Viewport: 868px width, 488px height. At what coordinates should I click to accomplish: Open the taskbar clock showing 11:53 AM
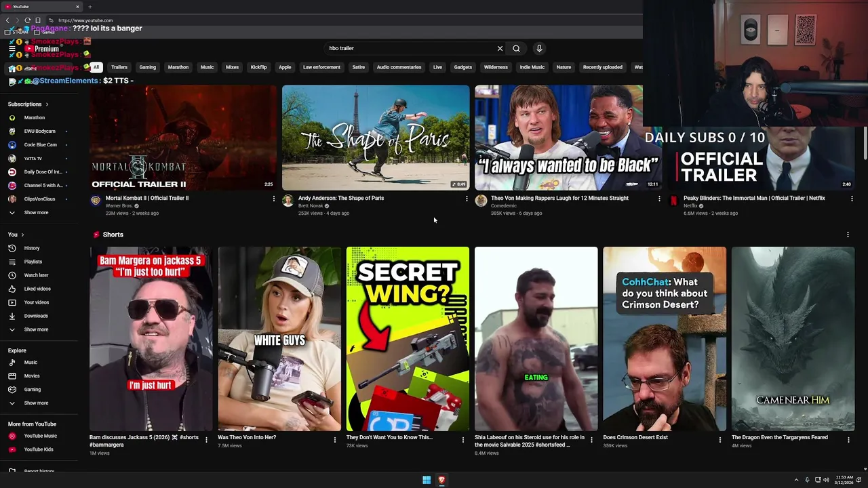pos(844,480)
